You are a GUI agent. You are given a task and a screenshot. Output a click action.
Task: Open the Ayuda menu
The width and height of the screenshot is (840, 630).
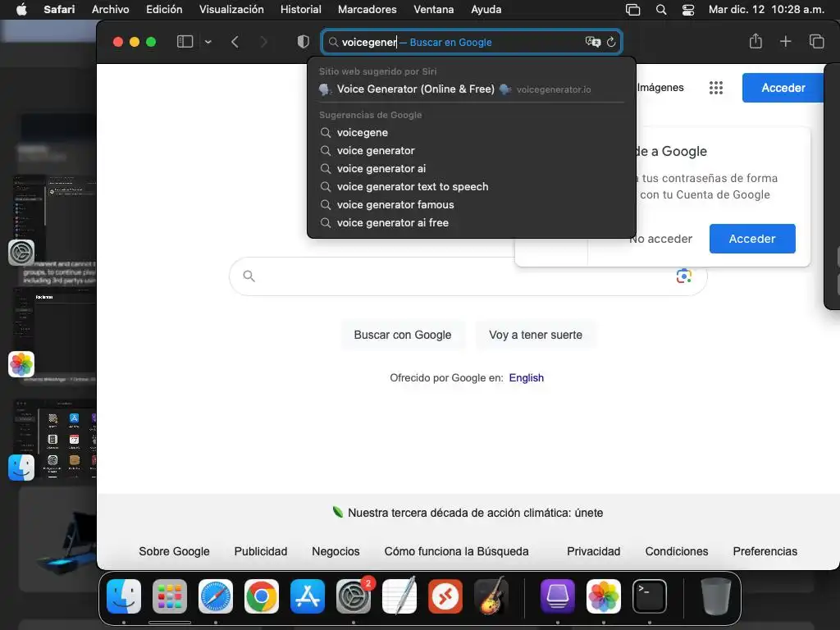coord(486,9)
